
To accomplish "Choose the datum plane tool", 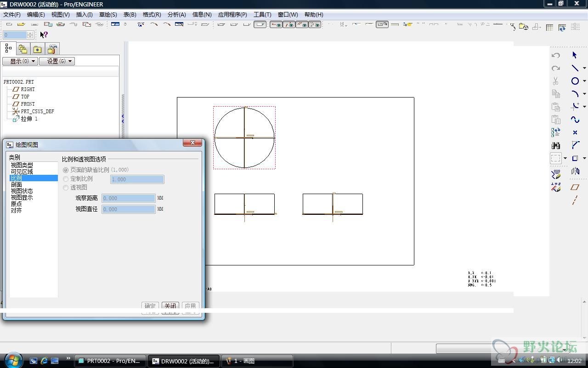I will pos(575,187).
